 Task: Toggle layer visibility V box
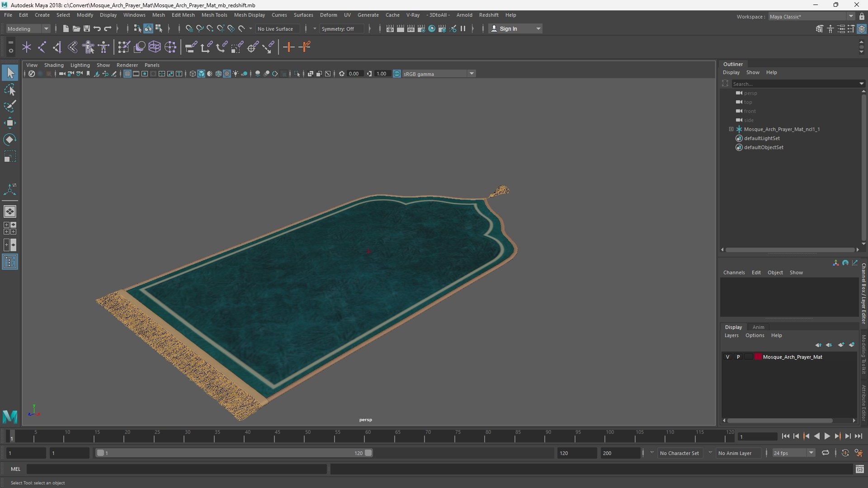pyautogui.click(x=727, y=357)
